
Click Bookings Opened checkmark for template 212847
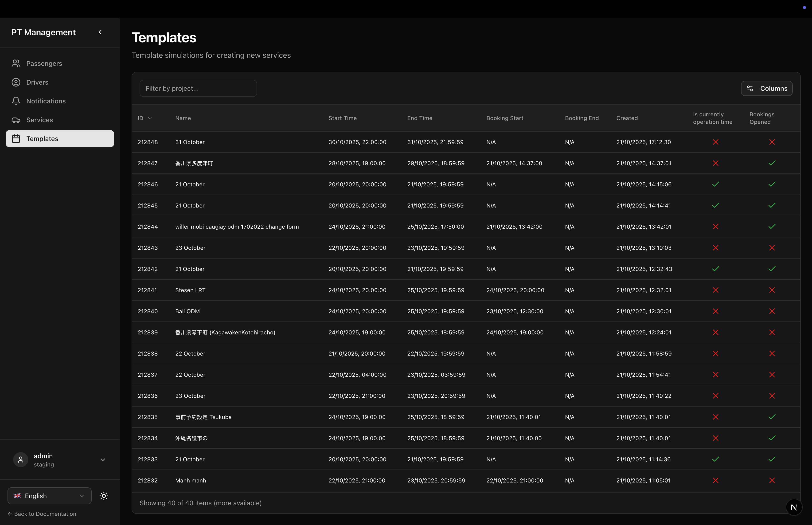click(x=772, y=163)
